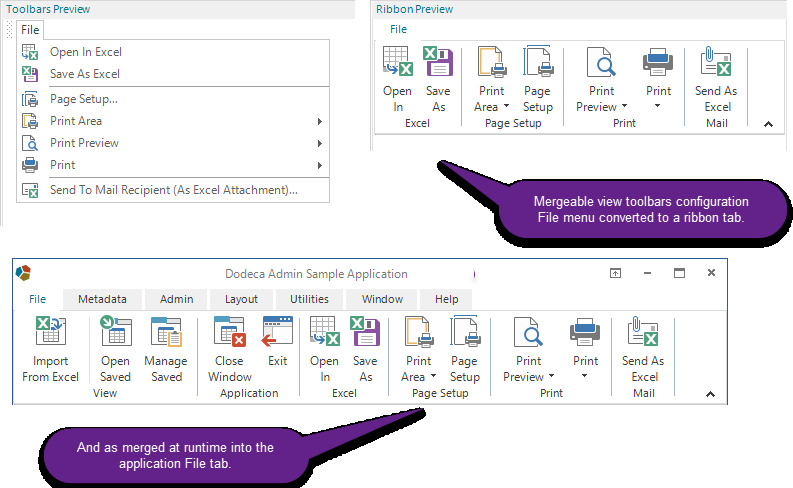Expand Print Preview submenu arrow in Toolbars Preview

320,144
